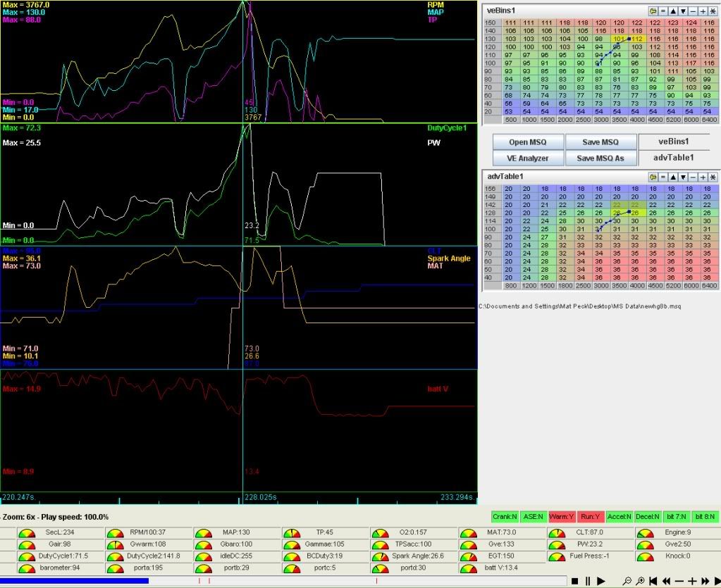Switch to the advTable1 tab
Viewport: 721px width, 588px height.
[x=674, y=158]
